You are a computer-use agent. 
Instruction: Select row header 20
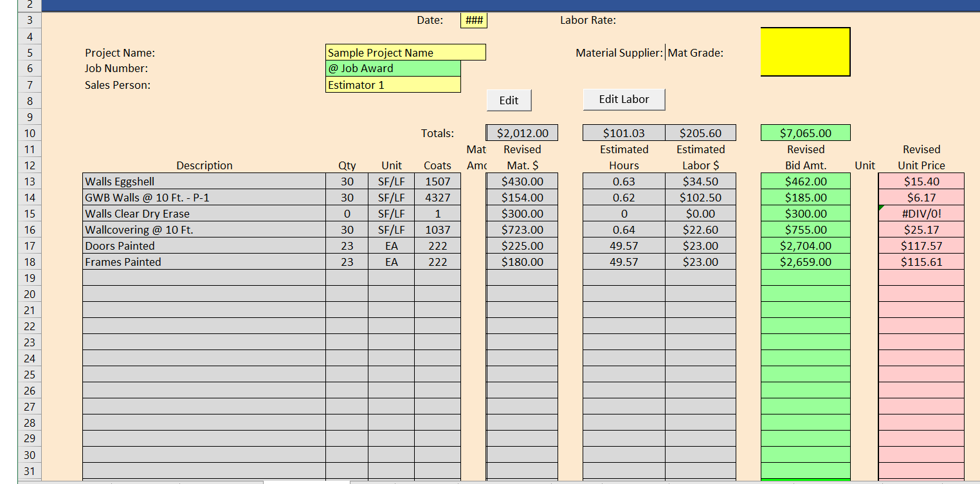point(30,294)
